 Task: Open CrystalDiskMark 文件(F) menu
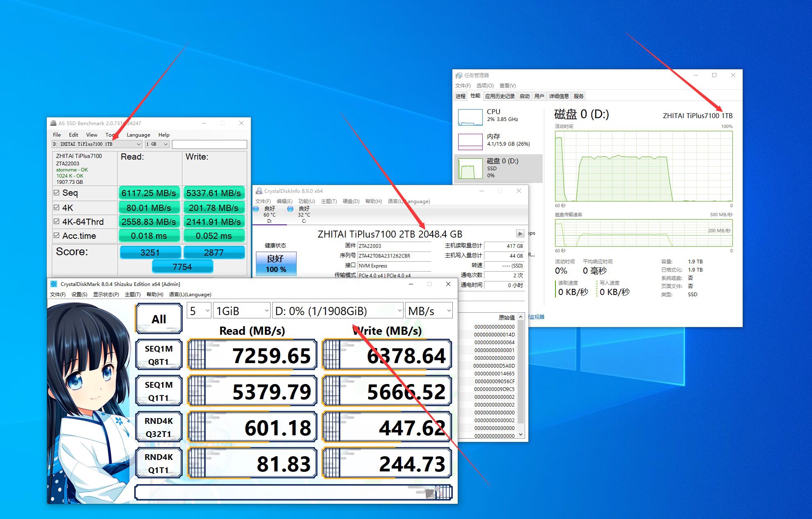coord(58,295)
